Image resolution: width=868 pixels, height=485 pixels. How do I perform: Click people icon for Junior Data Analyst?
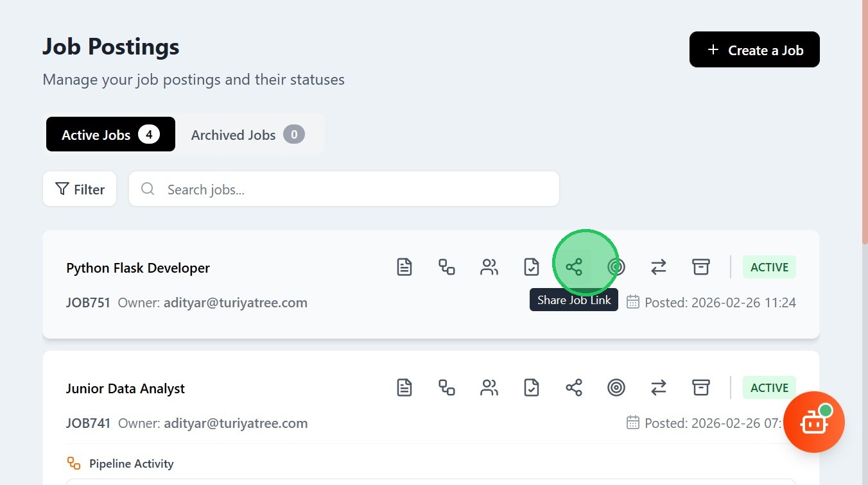click(x=489, y=387)
